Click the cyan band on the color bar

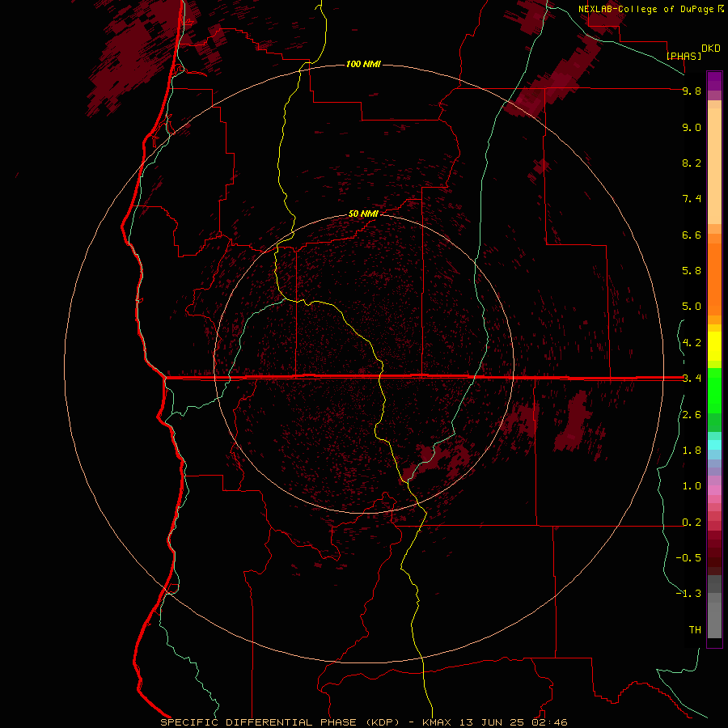click(x=714, y=445)
